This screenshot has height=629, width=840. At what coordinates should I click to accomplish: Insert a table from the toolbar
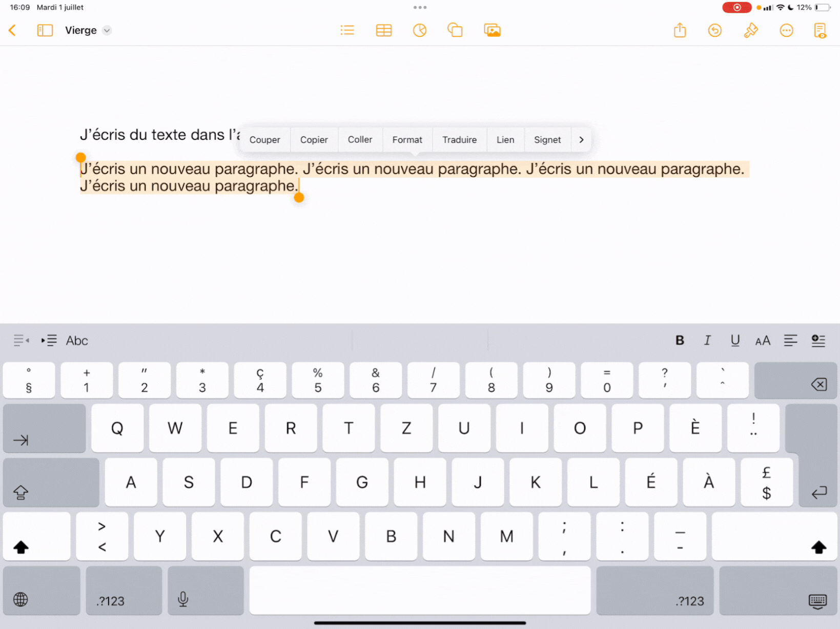pos(383,30)
